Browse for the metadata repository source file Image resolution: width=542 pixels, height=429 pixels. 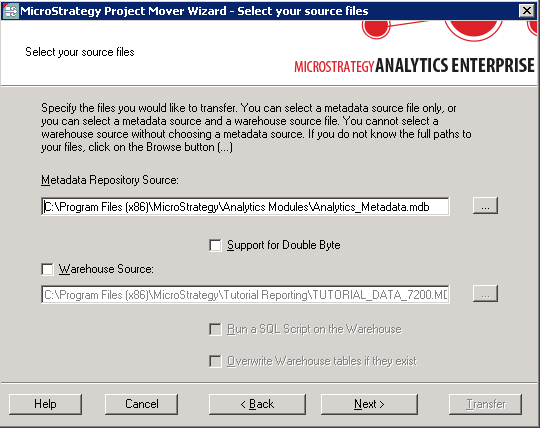[x=485, y=206]
